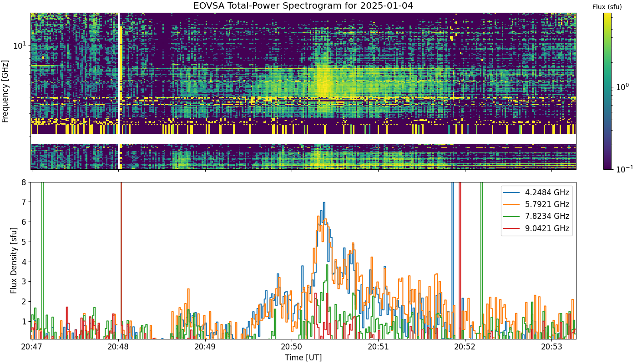The width and height of the screenshot is (637, 364).
Task: Select the 5.7921 GHz legend entry
Action: [x=537, y=204]
